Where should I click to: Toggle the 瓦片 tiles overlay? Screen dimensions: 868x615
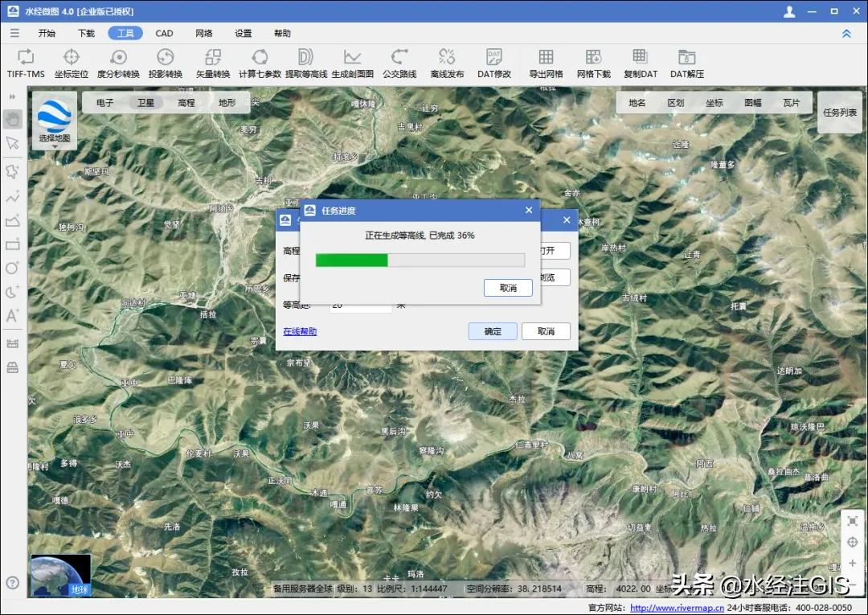[792, 102]
